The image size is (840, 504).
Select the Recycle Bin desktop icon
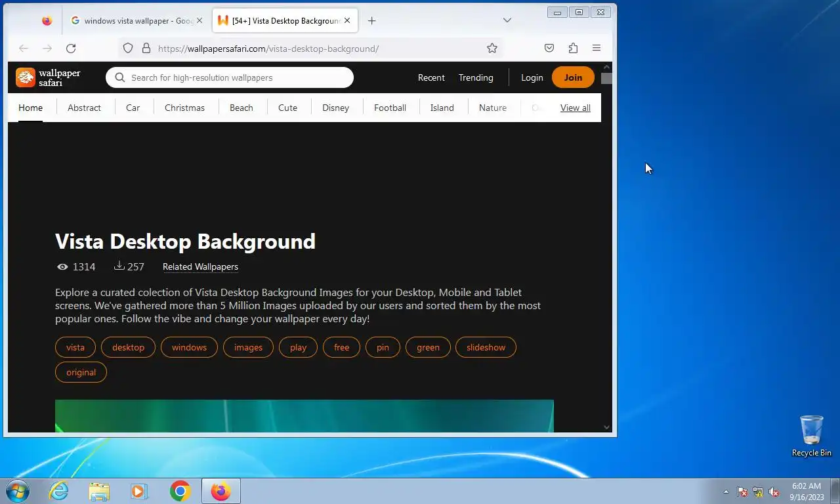(812, 436)
